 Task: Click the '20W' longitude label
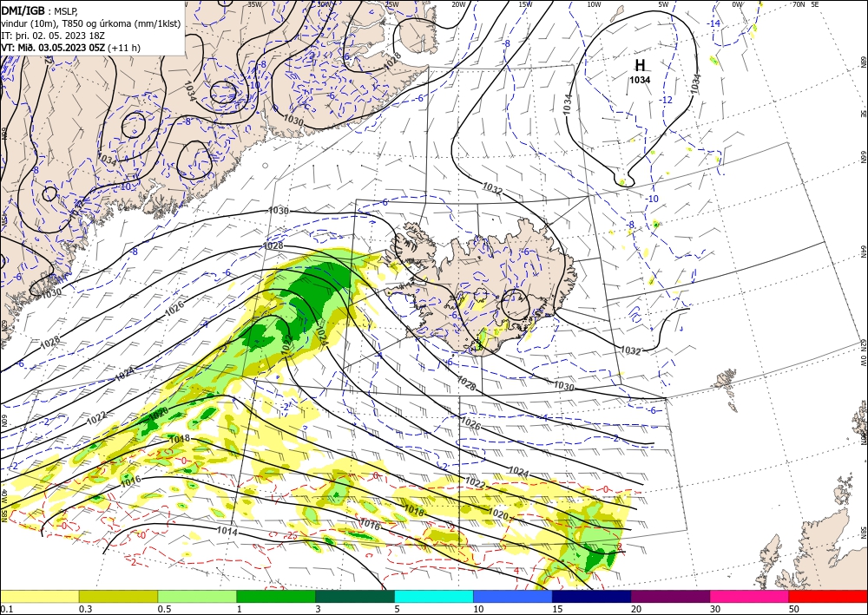tap(458, 4)
